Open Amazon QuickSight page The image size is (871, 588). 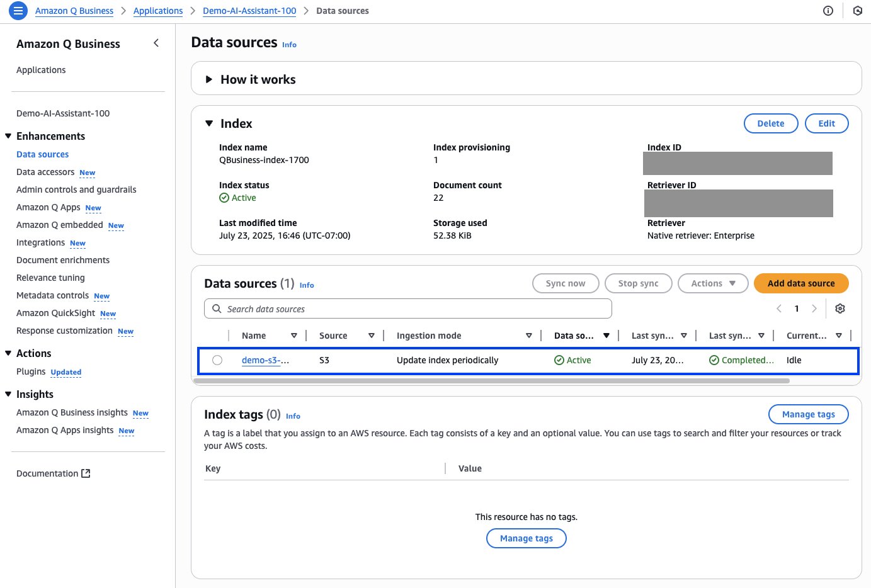pyautogui.click(x=56, y=313)
